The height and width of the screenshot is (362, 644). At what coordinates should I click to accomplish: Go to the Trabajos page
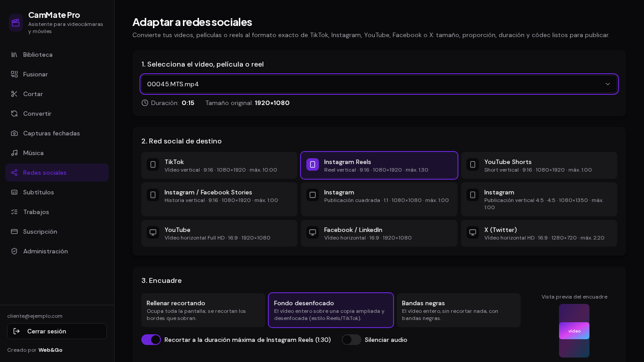tap(57, 212)
